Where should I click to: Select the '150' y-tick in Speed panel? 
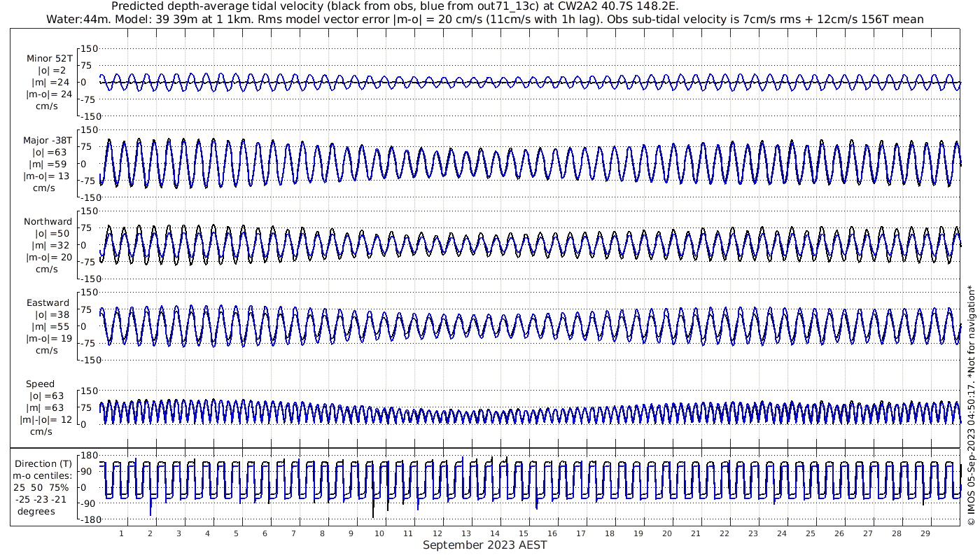pos(90,391)
